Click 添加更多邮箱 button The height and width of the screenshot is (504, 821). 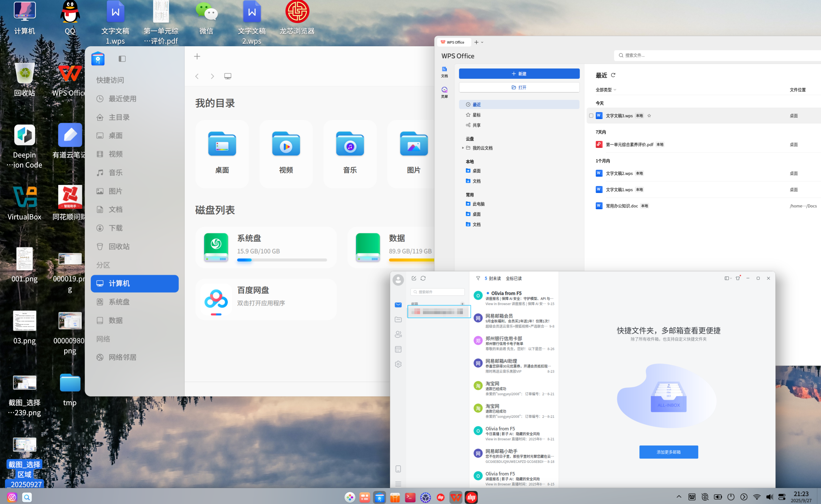click(x=668, y=452)
